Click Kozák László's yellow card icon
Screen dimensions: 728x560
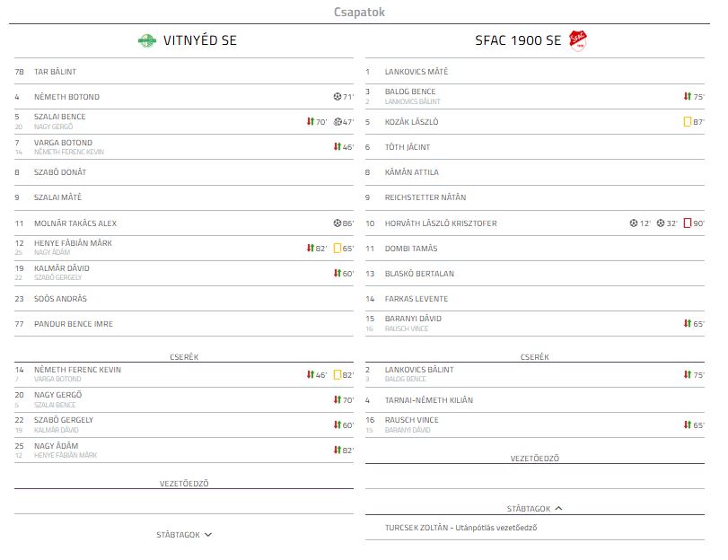(688, 122)
